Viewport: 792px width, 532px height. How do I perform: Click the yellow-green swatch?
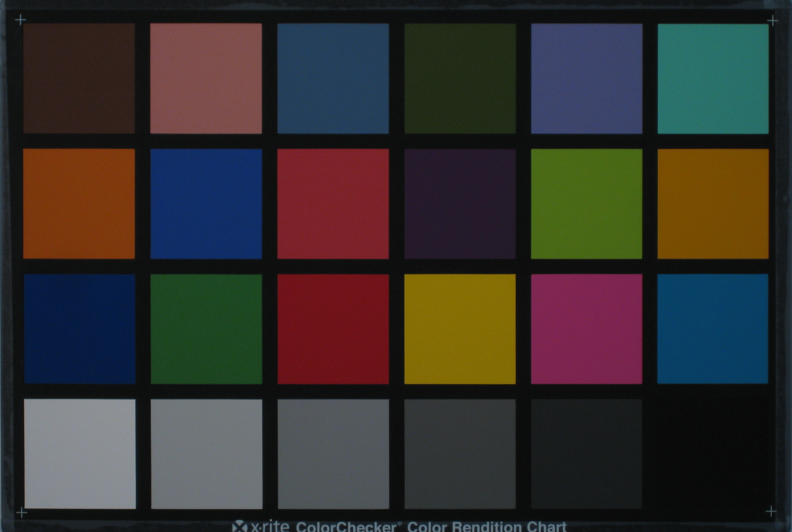tap(586, 204)
